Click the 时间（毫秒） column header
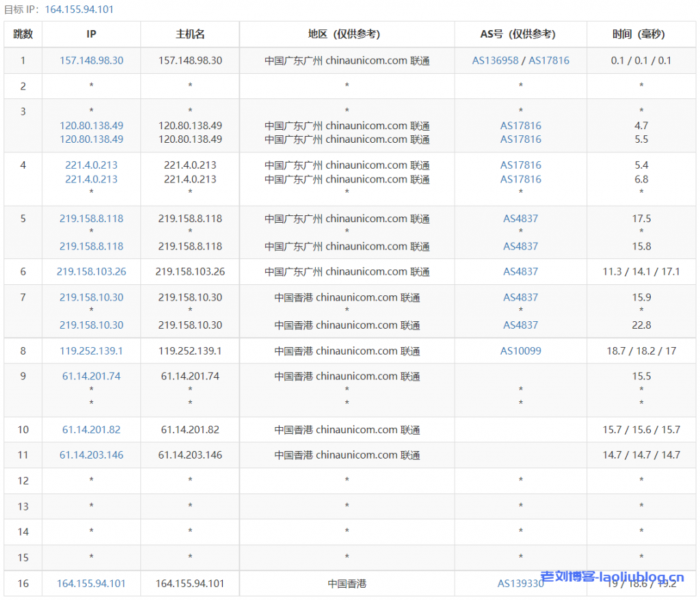This screenshot has width=700, height=600. (x=641, y=34)
